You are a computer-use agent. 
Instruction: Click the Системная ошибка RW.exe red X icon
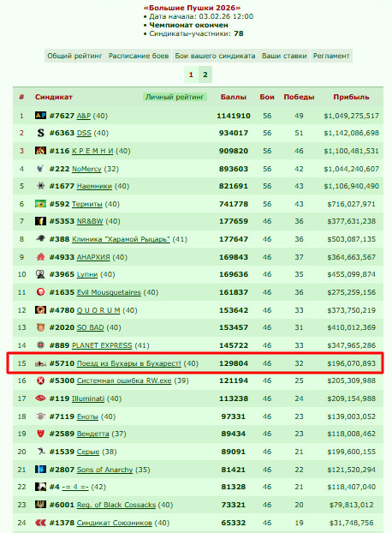(40, 380)
